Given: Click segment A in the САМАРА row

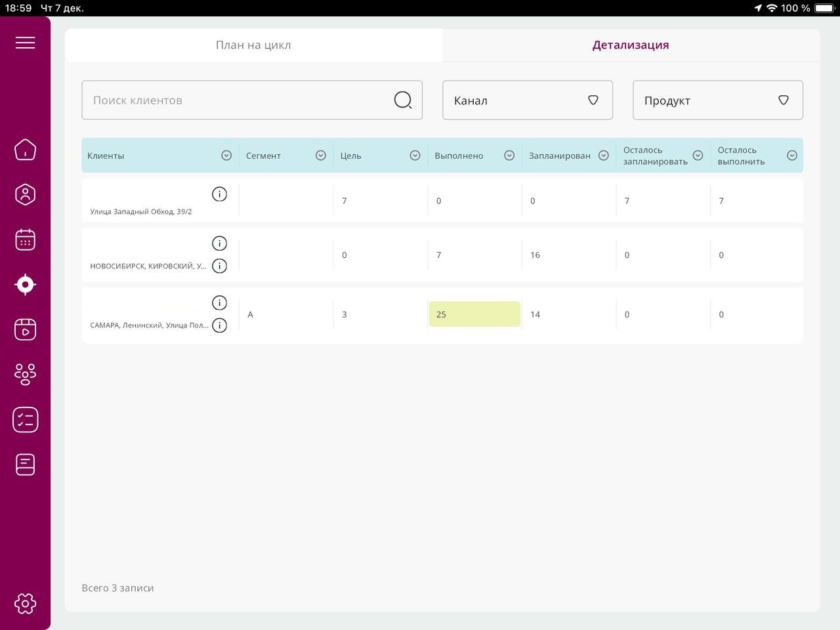Looking at the screenshot, I should pyautogui.click(x=251, y=315).
